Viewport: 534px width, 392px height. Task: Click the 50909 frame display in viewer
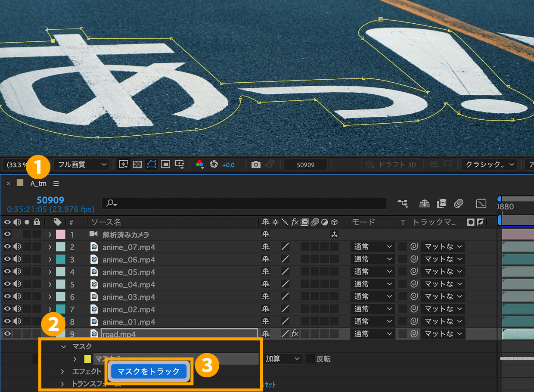306,165
